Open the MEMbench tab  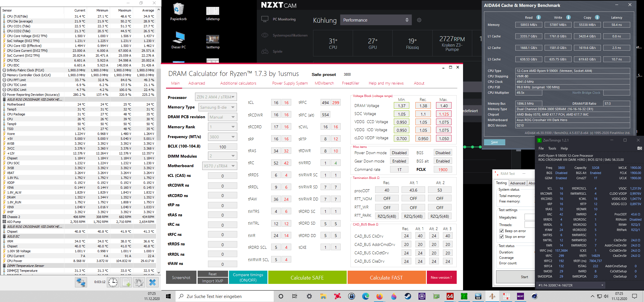[x=324, y=83]
